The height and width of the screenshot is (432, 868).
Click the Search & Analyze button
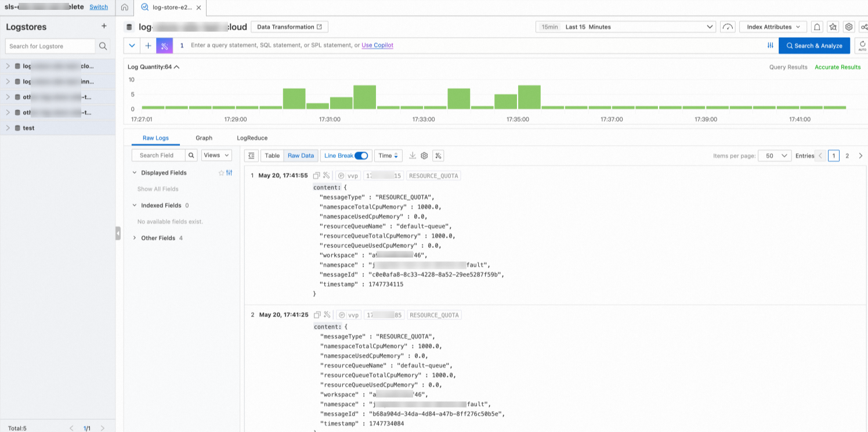[x=814, y=45]
